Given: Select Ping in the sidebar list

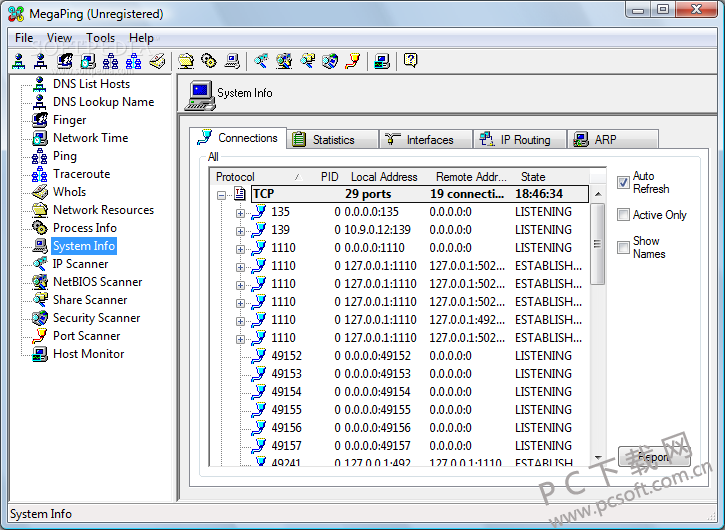Looking at the screenshot, I should pyautogui.click(x=65, y=156).
